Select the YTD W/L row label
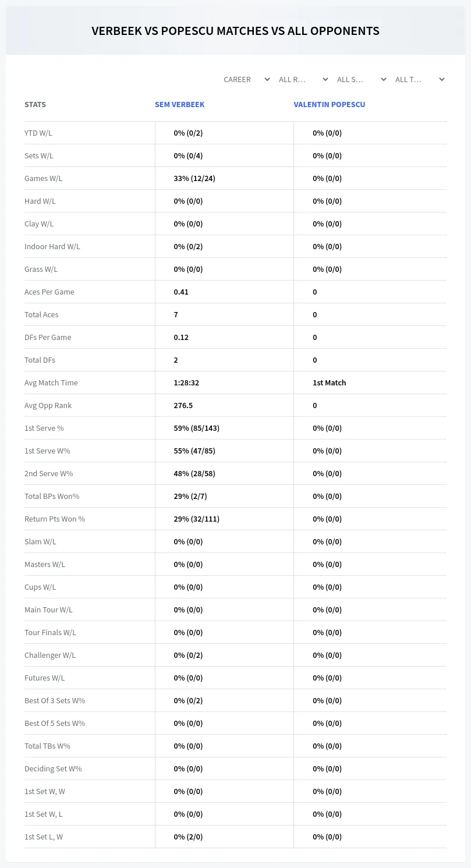This screenshot has width=471, height=868. click(38, 133)
